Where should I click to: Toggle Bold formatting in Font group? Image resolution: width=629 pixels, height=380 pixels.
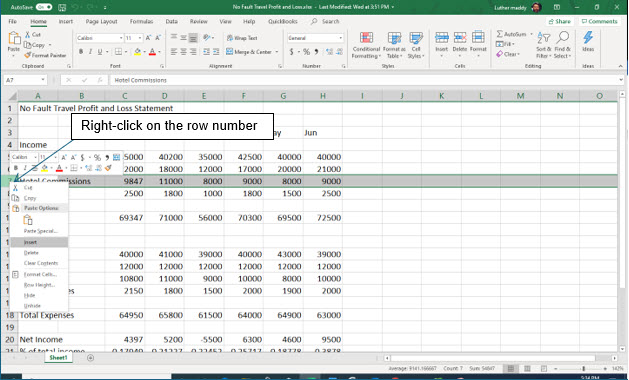[81, 52]
